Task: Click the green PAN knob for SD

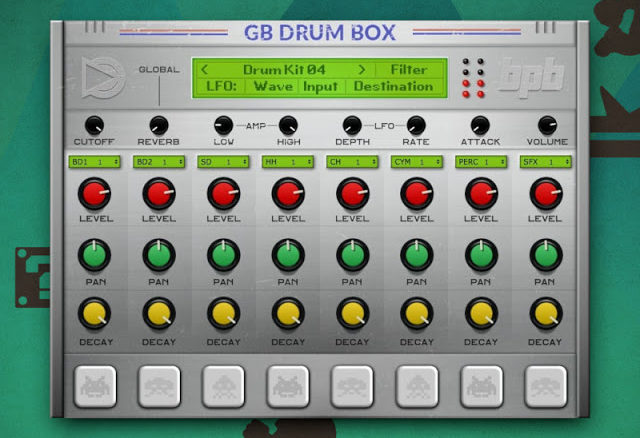Action: [223, 256]
